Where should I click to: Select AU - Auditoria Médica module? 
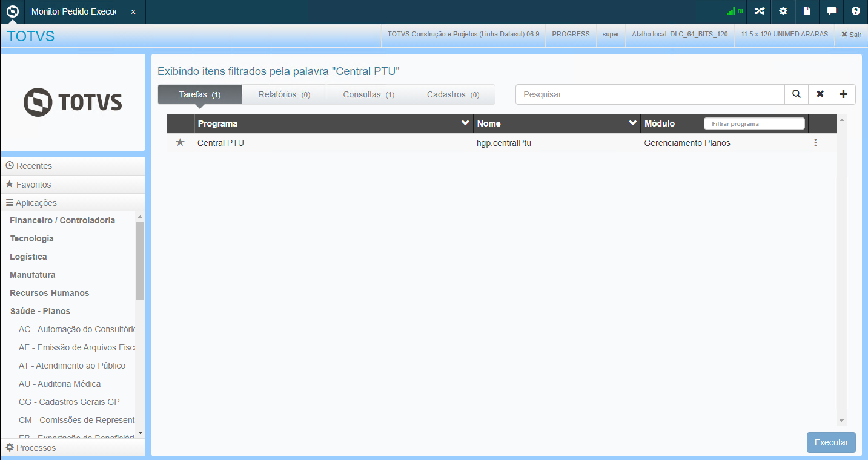(x=60, y=384)
